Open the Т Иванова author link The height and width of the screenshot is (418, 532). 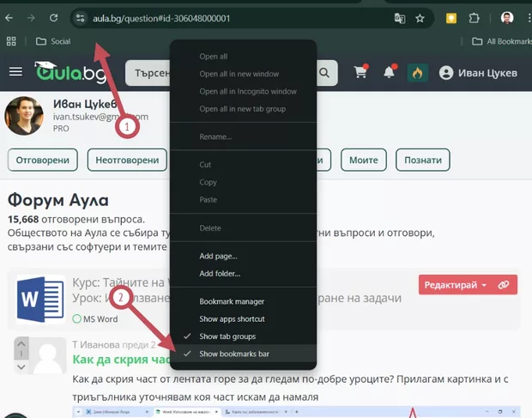pos(96,345)
